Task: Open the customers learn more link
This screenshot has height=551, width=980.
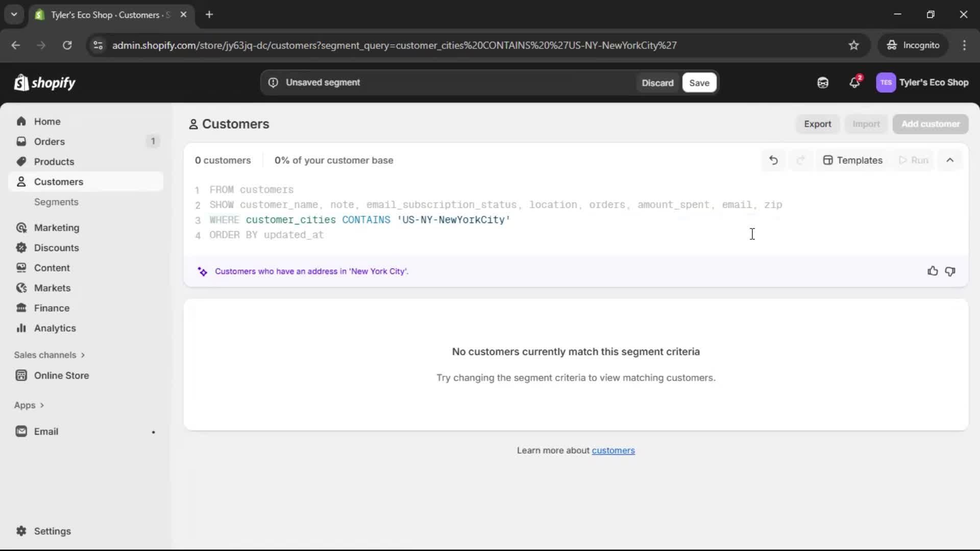Action: tap(613, 450)
